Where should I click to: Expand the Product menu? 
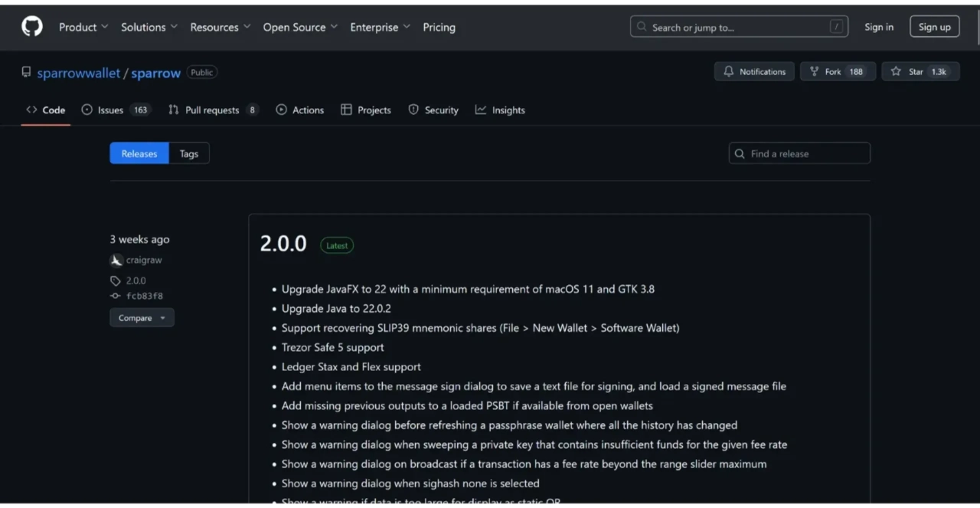pyautogui.click(x=83, y=27)
